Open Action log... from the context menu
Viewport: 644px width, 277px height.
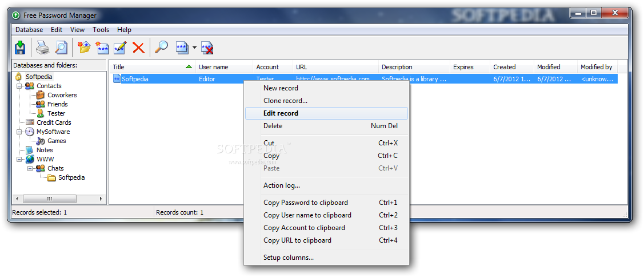point(326,185)
